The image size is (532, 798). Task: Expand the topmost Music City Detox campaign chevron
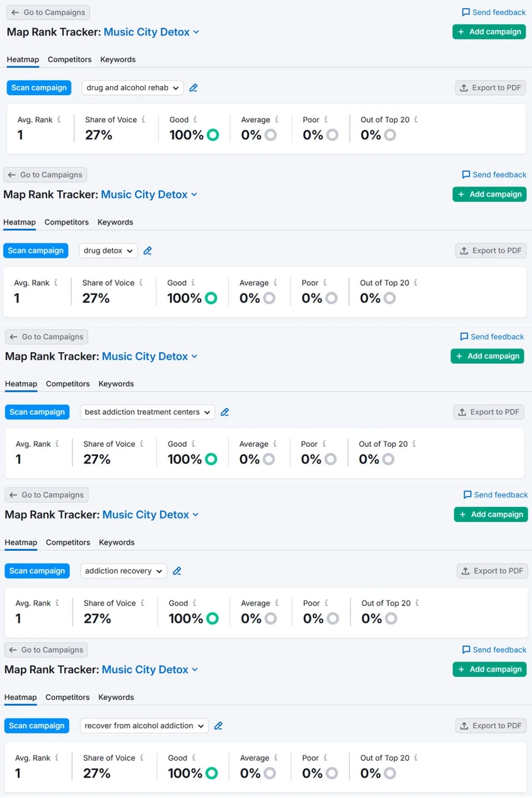pos(196,32)
